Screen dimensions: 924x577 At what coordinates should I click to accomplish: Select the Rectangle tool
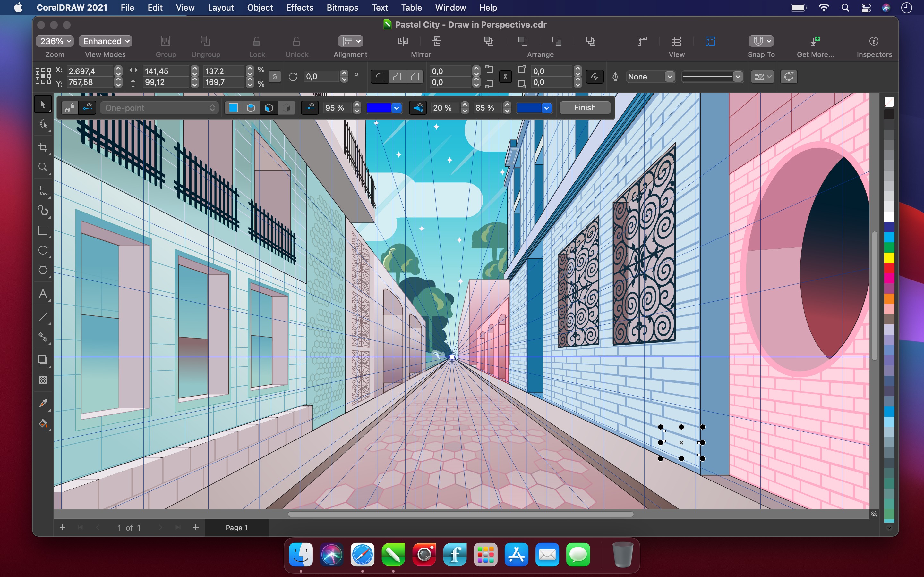pos(43,231)
